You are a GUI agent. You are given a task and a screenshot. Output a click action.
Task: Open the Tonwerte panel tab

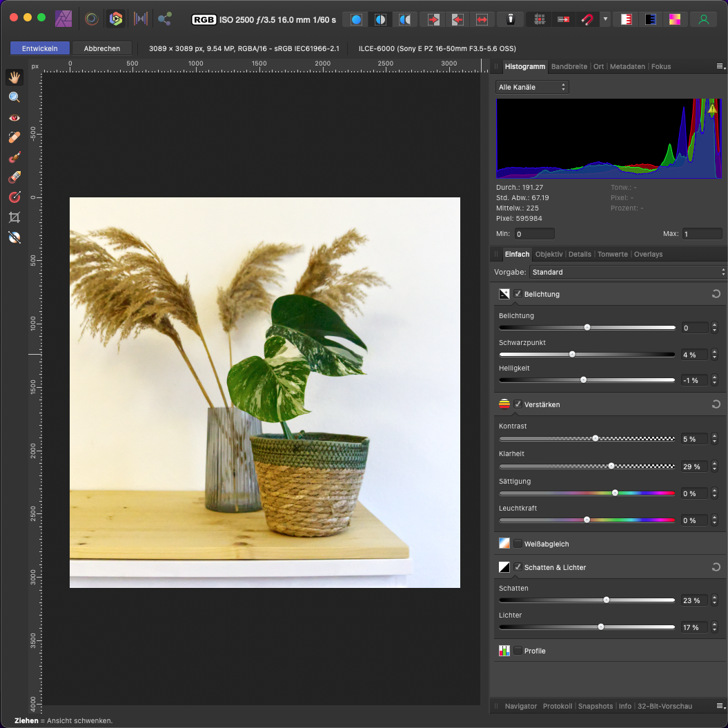pyautogui.click(x=612, y=254)
